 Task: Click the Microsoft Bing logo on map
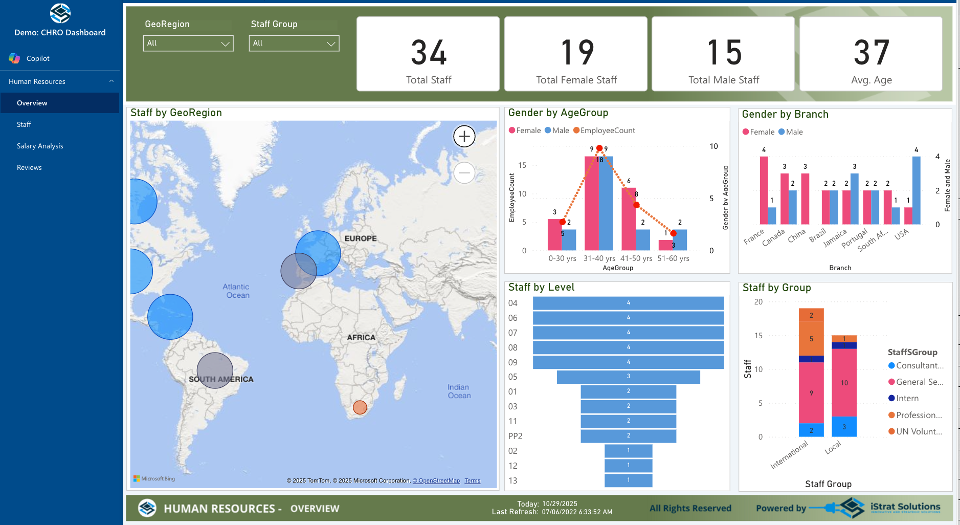pos(154,478)
